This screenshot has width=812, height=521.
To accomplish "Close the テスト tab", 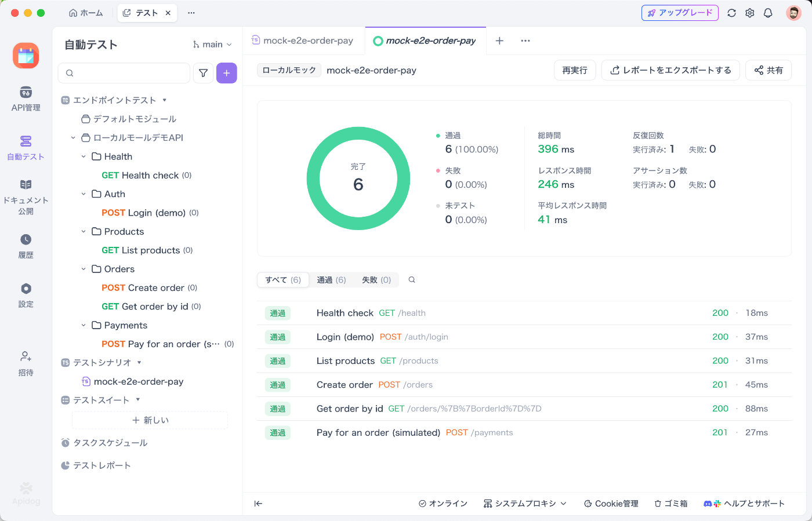I will pyautogui.click(x=168, y=13).
